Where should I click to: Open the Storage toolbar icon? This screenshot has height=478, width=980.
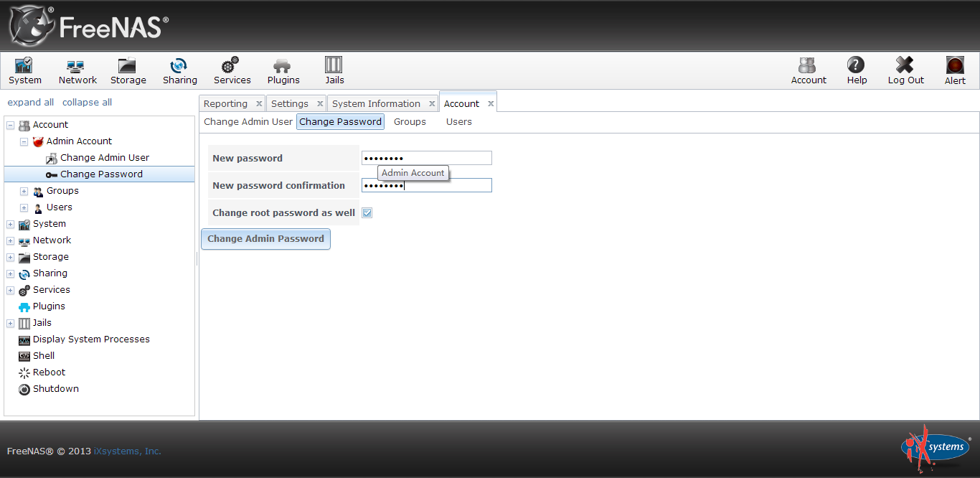click(x=128, y=71)
